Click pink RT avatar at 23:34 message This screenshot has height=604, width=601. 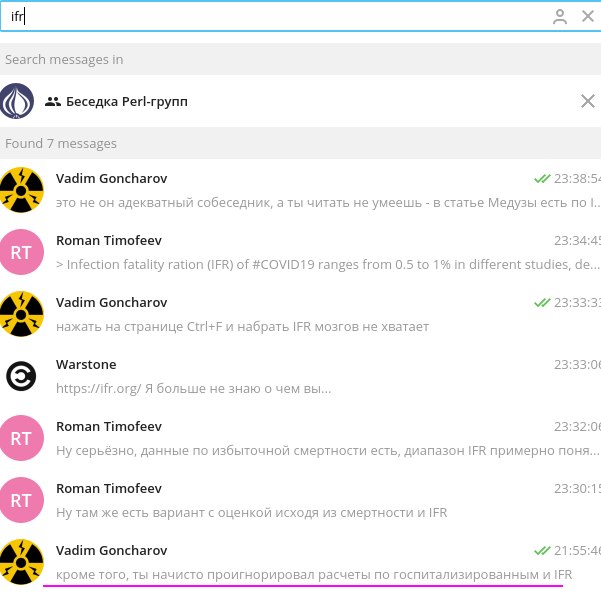tap(21, 252)
